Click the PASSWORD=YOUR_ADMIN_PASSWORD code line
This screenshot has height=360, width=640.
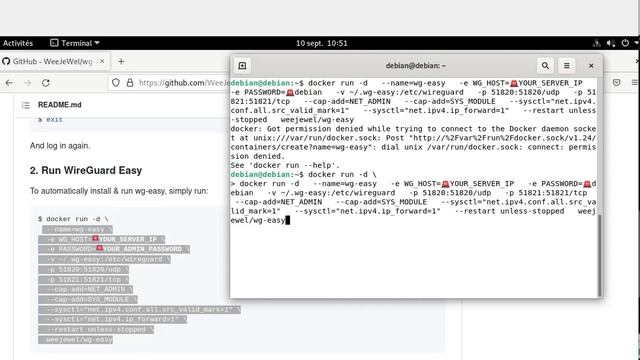click(114, 249)
